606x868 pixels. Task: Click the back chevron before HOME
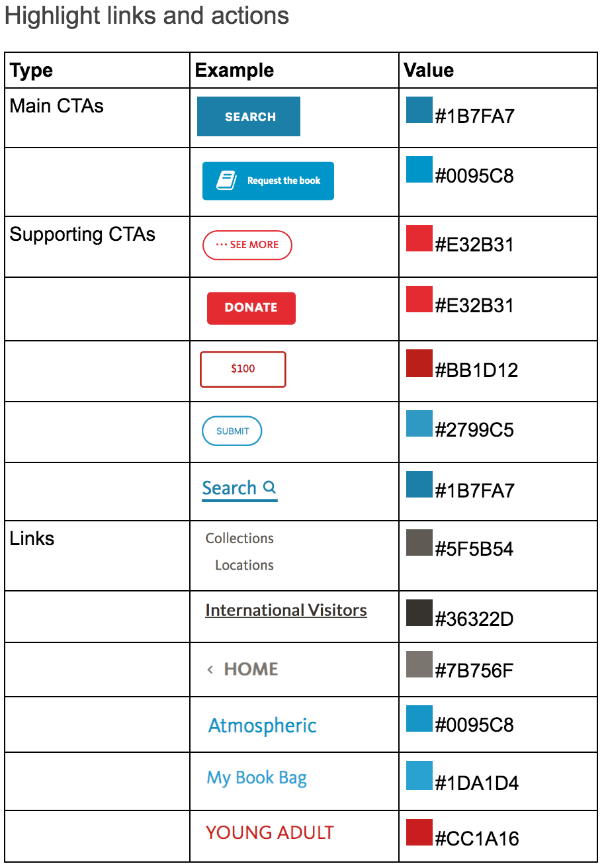(x=210, y=670)
